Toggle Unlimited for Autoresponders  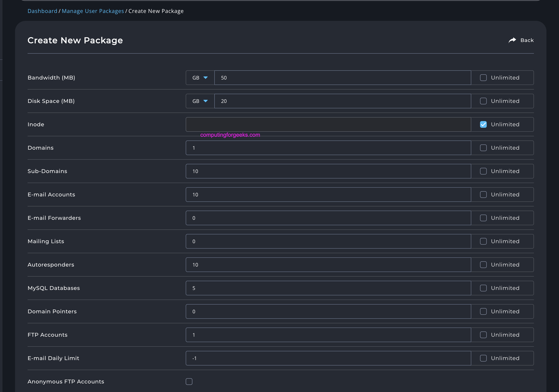(483, 264)
